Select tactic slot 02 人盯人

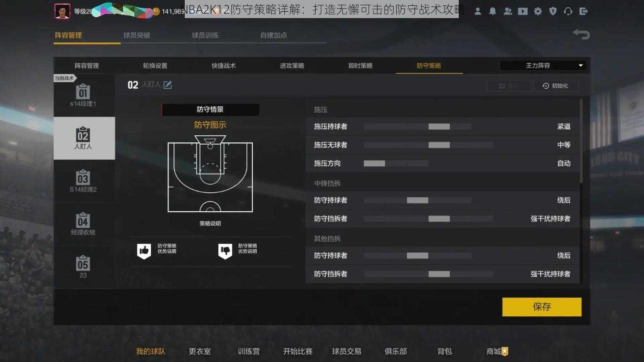click(x=84, y=138)
